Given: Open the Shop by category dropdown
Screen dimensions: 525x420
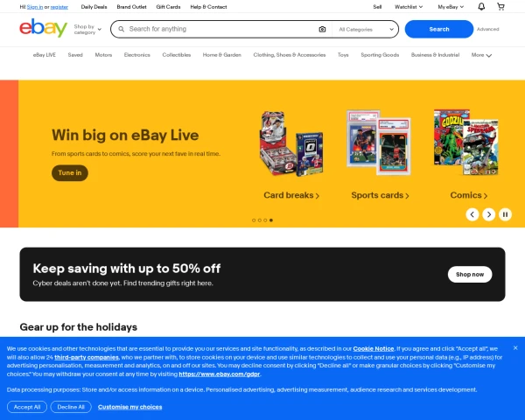Looking at the screenshot, I should [x=87, y=29].
